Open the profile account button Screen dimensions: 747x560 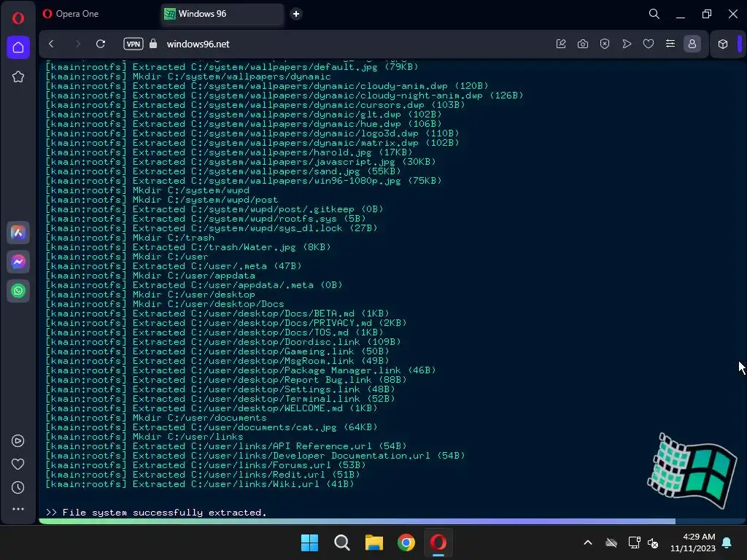[x=692, y=44]
